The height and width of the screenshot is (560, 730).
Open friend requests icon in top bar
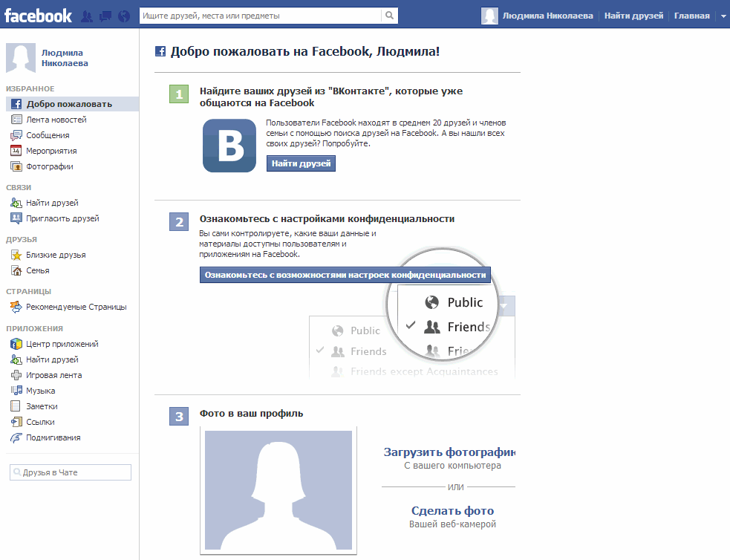point(87,16)
